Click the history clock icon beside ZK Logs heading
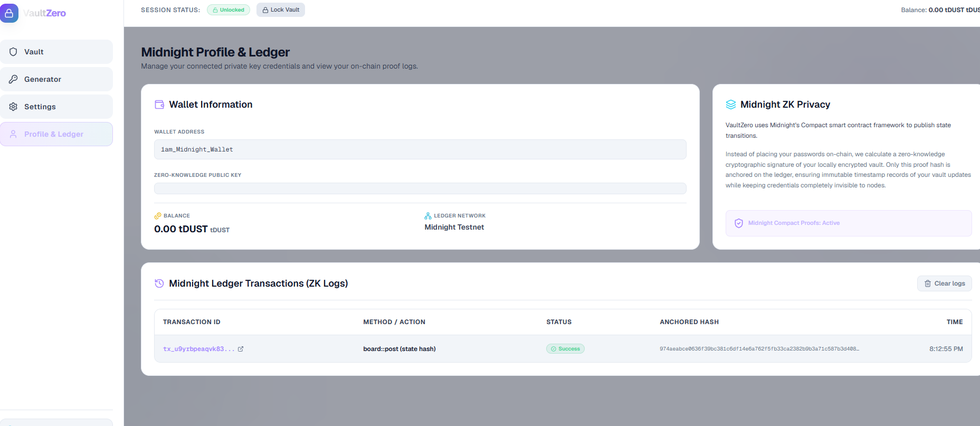The height and width of the screenshot is (426, 980). [159, 283]
